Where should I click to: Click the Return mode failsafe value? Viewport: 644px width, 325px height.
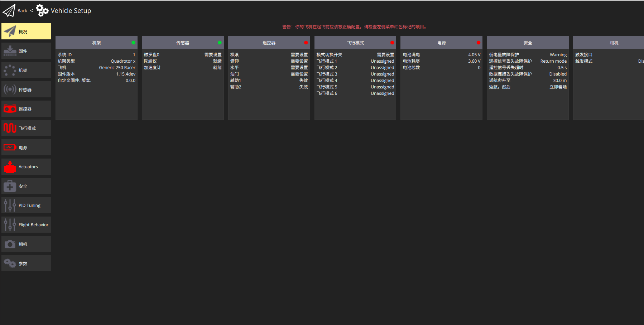click(553, 61)
